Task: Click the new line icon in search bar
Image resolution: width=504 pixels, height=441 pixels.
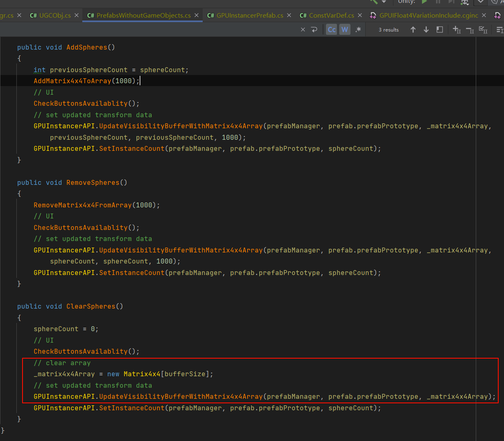Action: pyautogui.click(x=314, y=30)
